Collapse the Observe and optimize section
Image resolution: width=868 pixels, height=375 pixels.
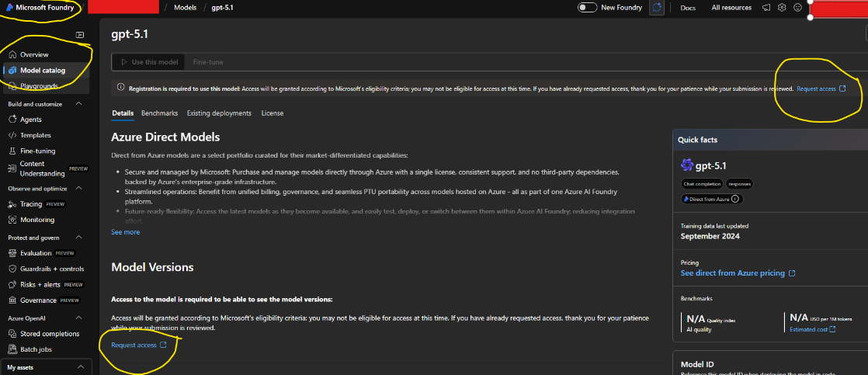(78, 189)
